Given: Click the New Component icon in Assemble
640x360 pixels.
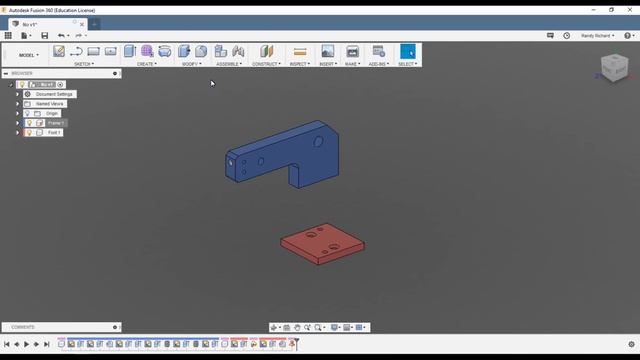Looking at the screenshot, I should (221, 51).
